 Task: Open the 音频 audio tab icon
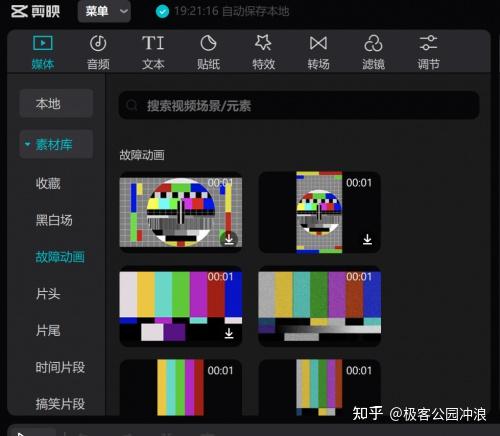98,43
